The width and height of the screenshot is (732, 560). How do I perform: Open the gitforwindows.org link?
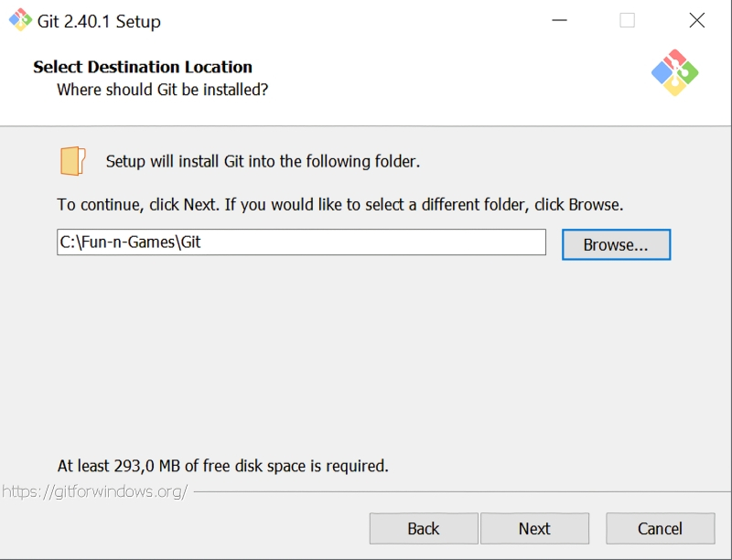[x=95, y=491]
